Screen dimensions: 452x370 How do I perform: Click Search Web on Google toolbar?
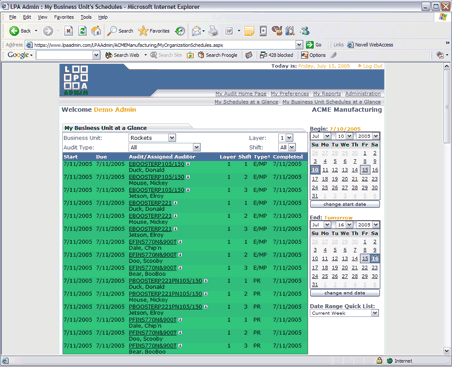tap(122, 55)
